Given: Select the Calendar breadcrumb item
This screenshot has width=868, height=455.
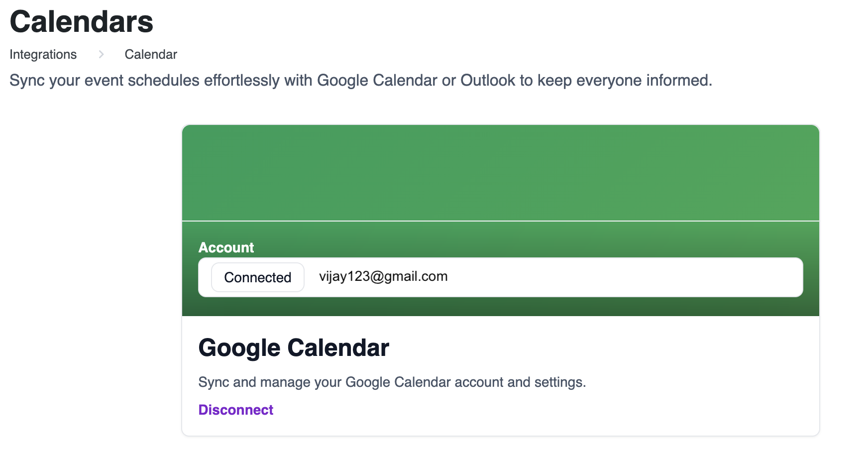Looking at the screenshot, I should click(151, 54).
